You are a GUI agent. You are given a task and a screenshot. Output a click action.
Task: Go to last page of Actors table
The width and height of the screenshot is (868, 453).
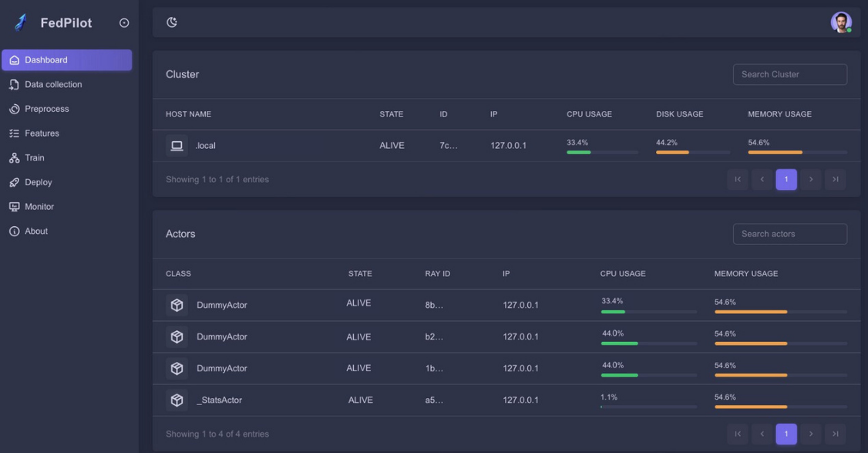click(835, 434)
